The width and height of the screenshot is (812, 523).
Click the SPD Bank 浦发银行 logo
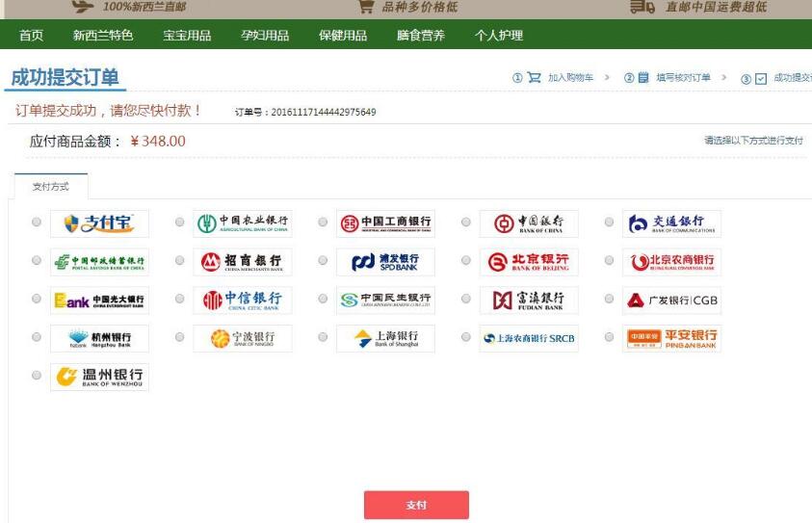[385, 262]
